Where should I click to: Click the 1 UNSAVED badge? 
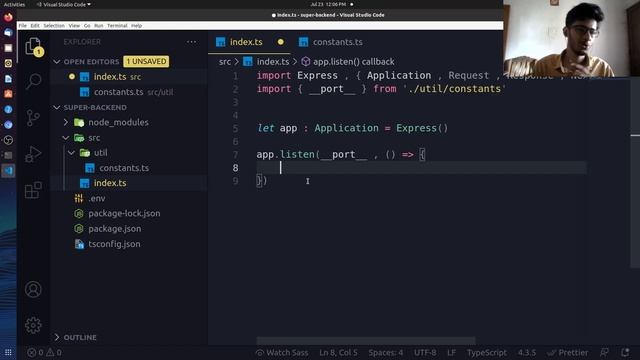pyautogui.click(x=146, y=62)
